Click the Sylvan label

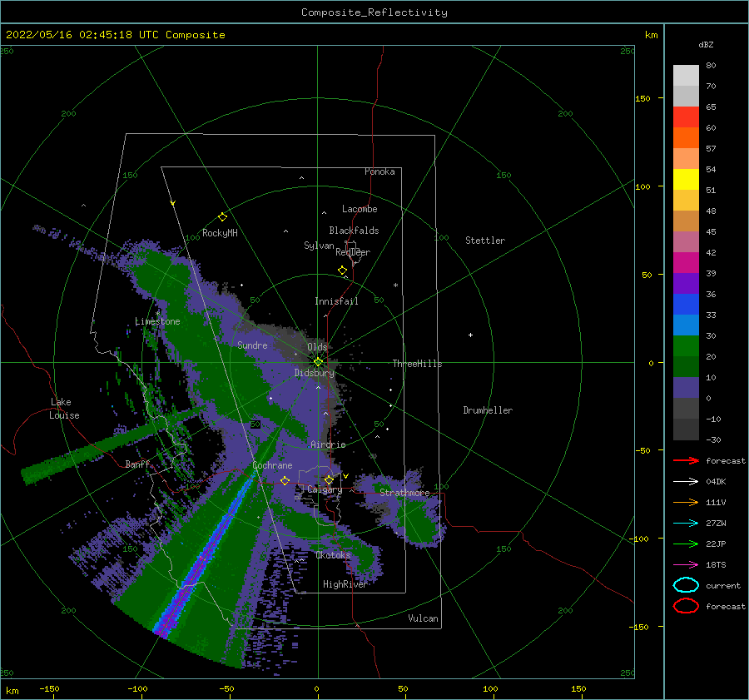point(319,246)
